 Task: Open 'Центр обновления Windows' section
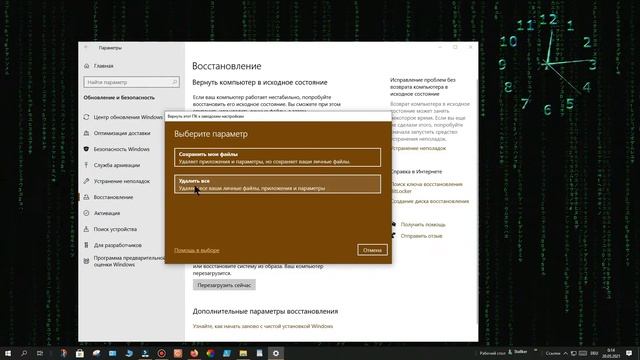pyautogui.click(x=128, y=117)
